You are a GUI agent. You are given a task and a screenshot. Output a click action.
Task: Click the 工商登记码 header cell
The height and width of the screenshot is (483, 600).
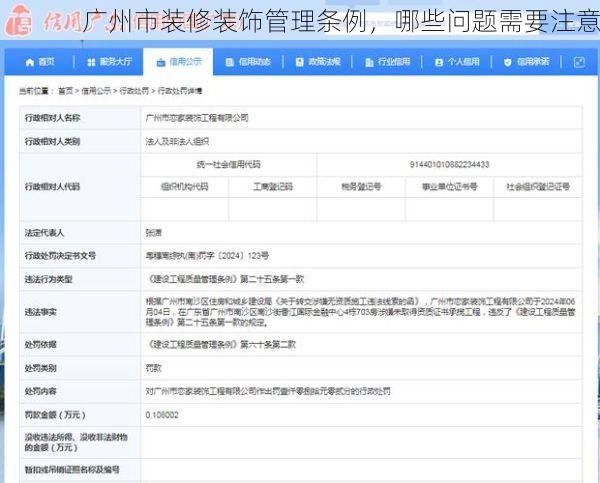[x=273, y=187]
